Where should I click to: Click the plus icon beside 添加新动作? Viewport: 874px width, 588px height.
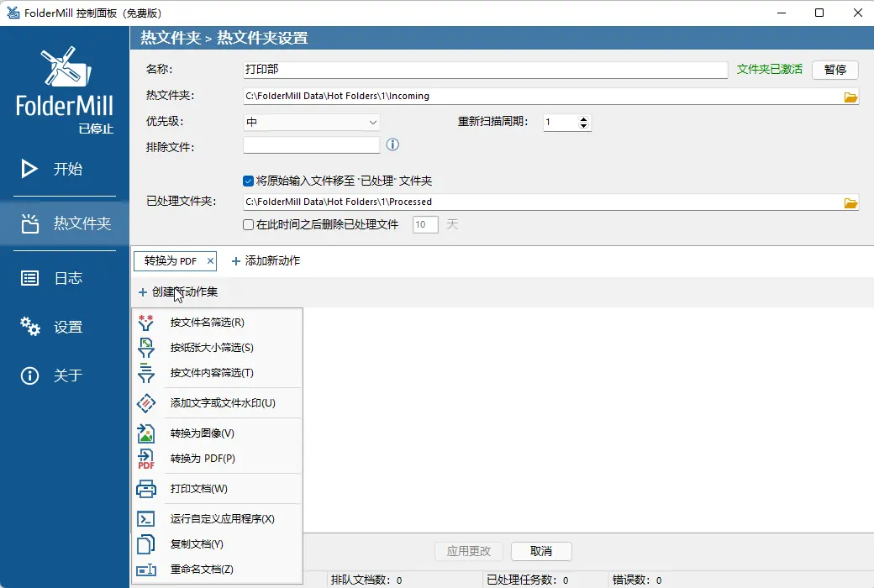click(x=236, y=261)
